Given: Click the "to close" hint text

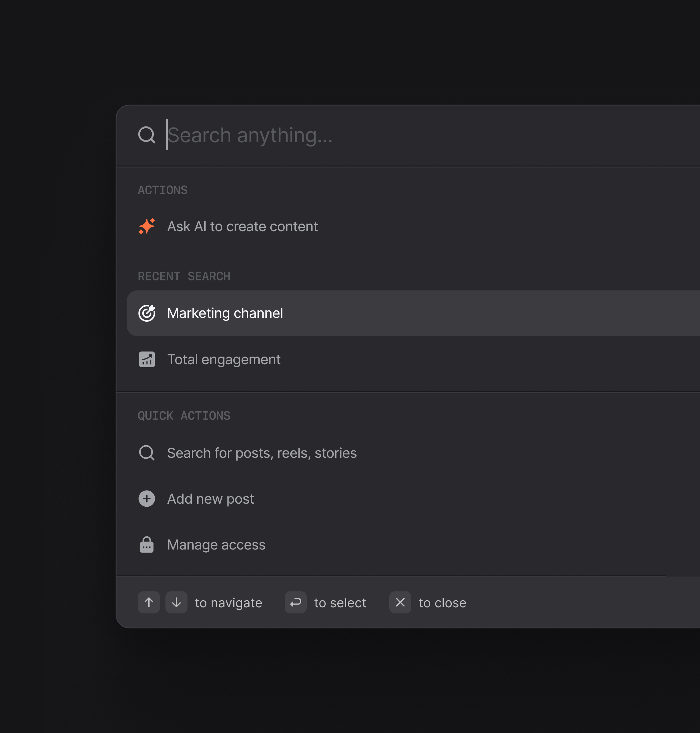Looking at the screenshot, I should (x=442, y=603).
